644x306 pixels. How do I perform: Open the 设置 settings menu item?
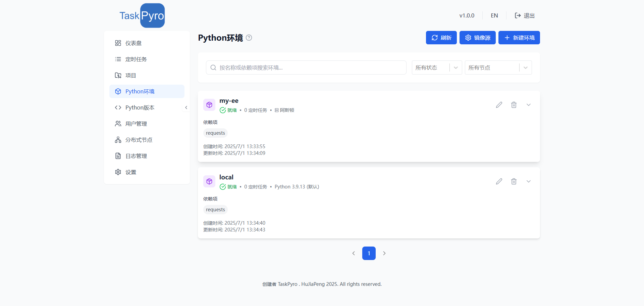131,172
